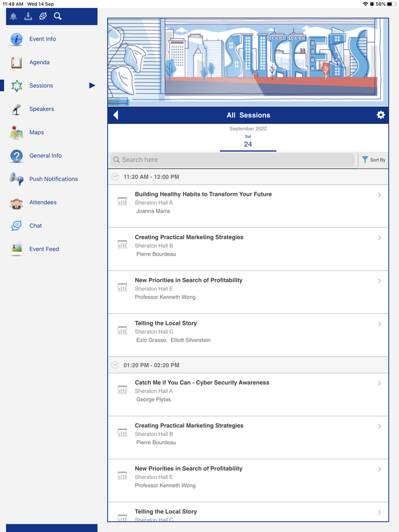The height and width of the screenshot is (532, 399).
Task: Select the Sat 24 date tab
Action: click(248, 141)
